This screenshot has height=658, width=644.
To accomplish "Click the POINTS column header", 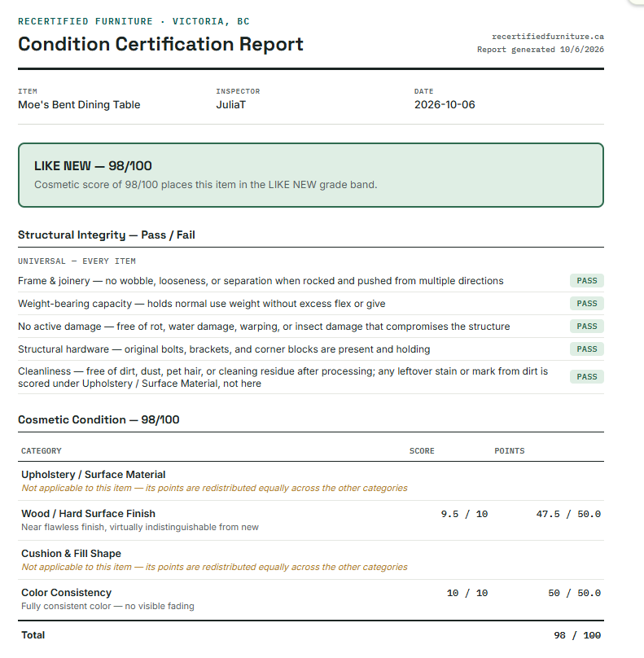I will point(510,450).
